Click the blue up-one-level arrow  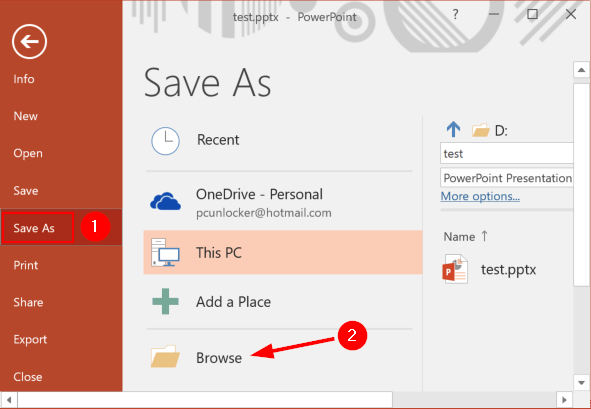pyautogui.click(x=453, y=129)
